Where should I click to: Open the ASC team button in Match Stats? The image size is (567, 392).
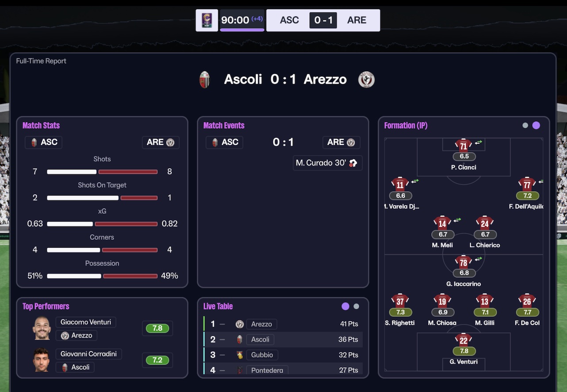(44, 142)
